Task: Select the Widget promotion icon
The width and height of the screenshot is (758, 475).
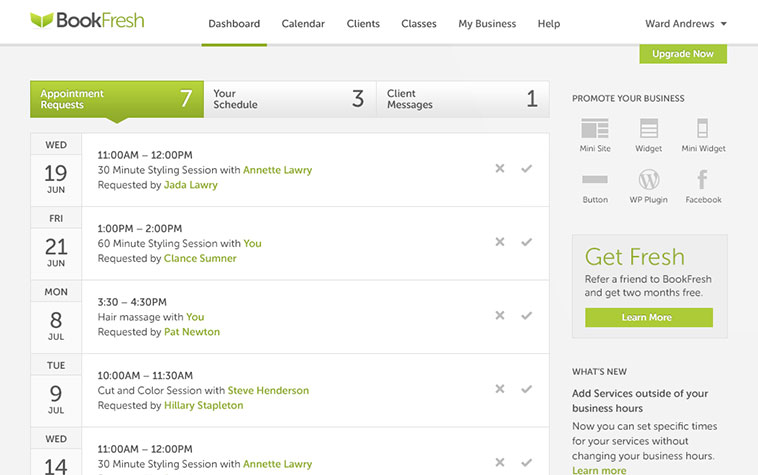Action: [648, 129]
